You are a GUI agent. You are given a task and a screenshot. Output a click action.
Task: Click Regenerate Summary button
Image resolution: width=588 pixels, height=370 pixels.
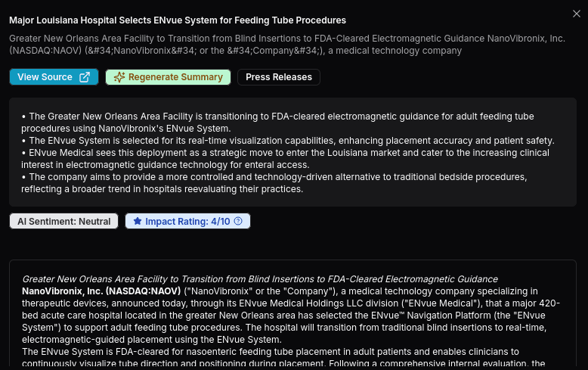pyautogui.click(x=168, y=77)
